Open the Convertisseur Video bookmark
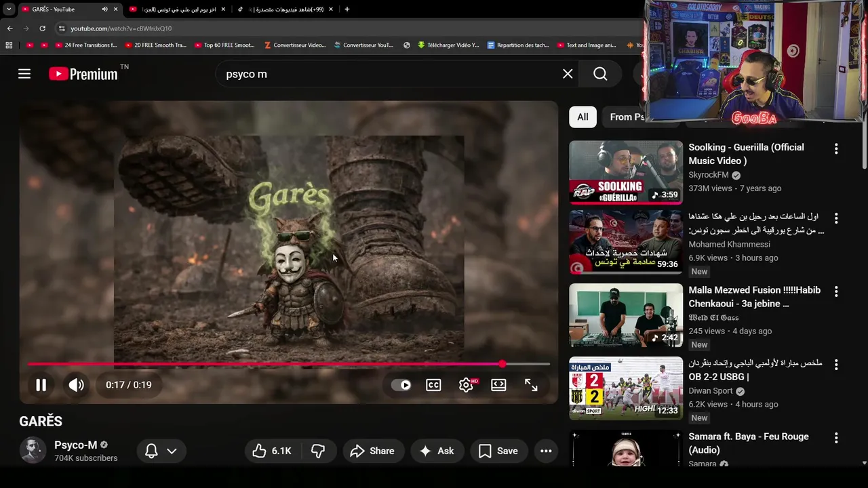Image resolution: width=868 pixels, height=488 pixels. (x=294, y=45)
